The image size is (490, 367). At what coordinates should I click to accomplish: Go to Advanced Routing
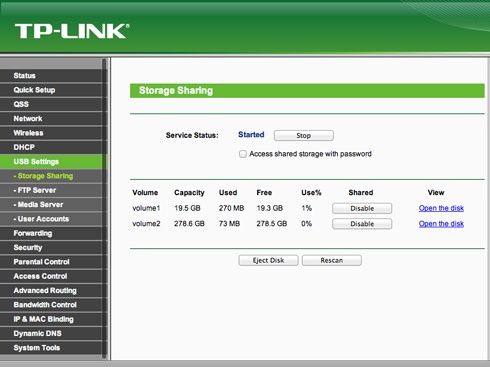(x=51, y=291)
